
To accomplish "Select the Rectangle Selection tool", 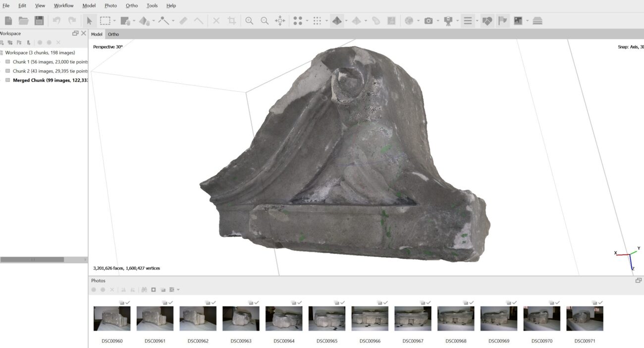I will pyautogui.click(x=105, y=21).
